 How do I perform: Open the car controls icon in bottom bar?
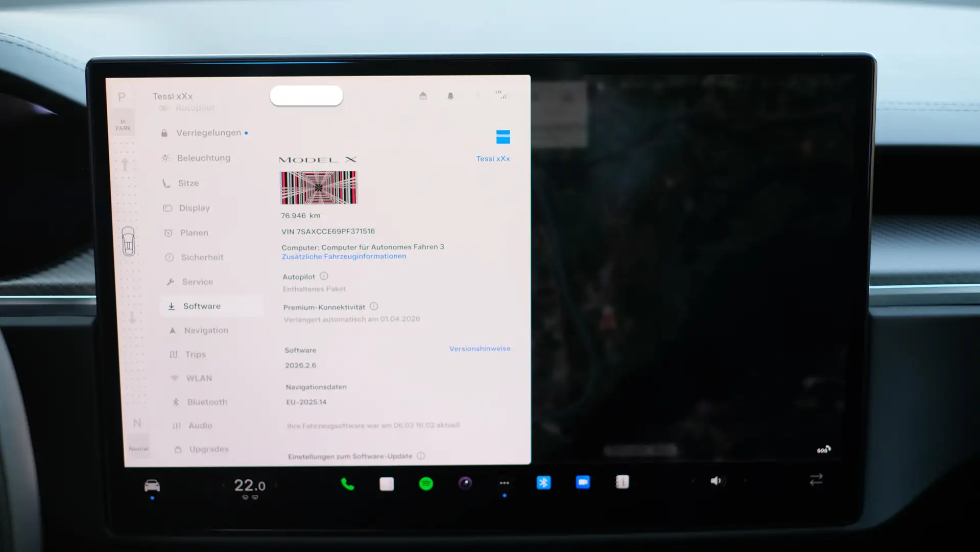(152, 485)
